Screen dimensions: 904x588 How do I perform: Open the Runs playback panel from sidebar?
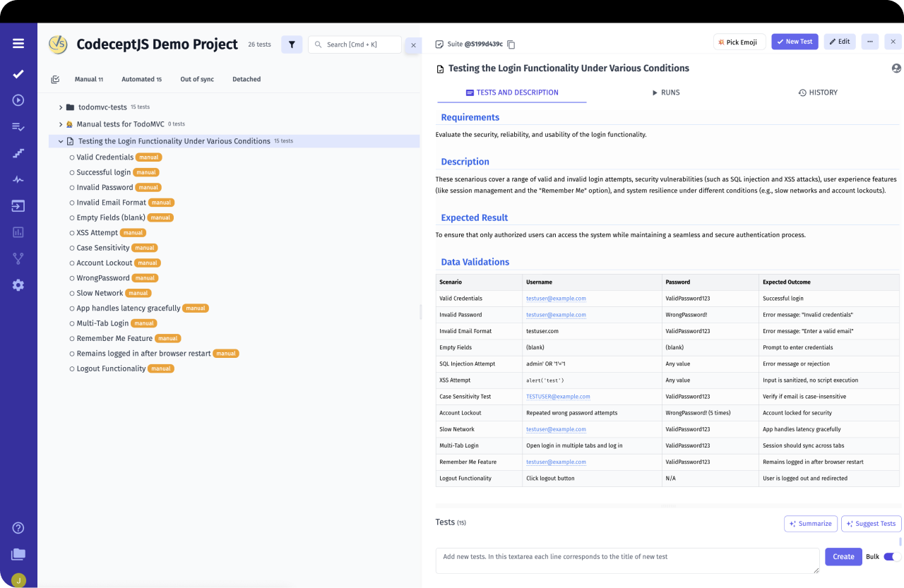point(18,100)
